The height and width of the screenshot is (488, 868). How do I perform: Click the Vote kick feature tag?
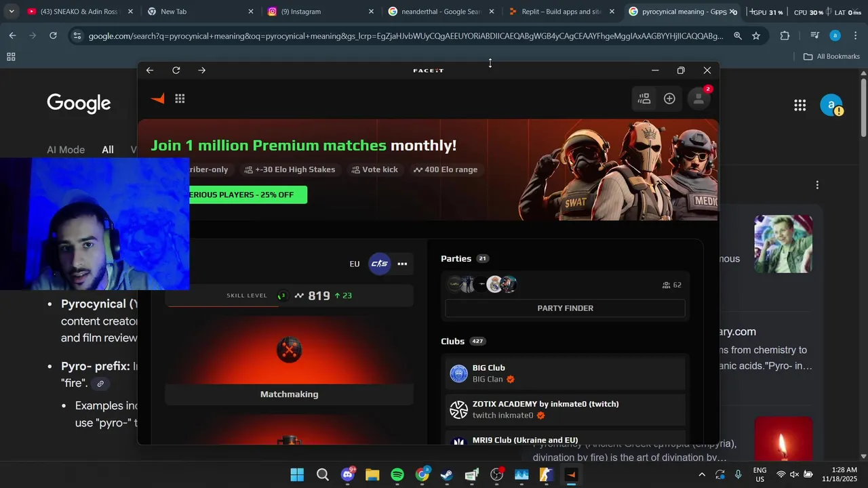pyautogui.click(x=375, y=169)
